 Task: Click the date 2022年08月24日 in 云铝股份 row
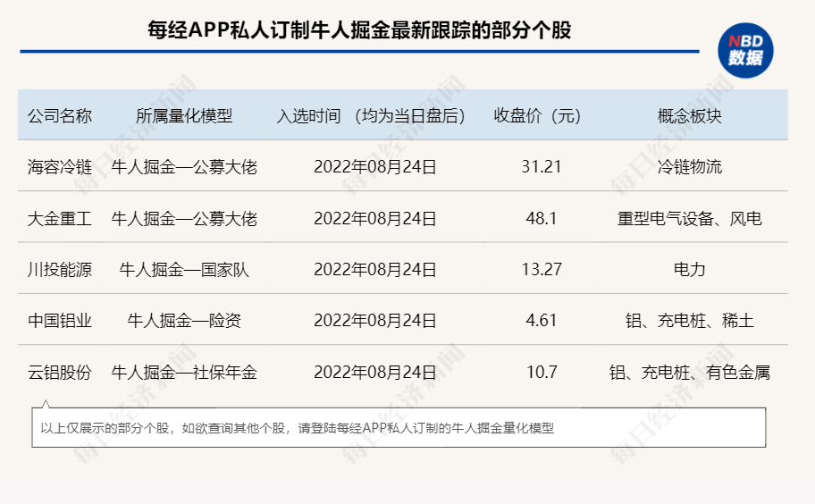coord(374,372)
